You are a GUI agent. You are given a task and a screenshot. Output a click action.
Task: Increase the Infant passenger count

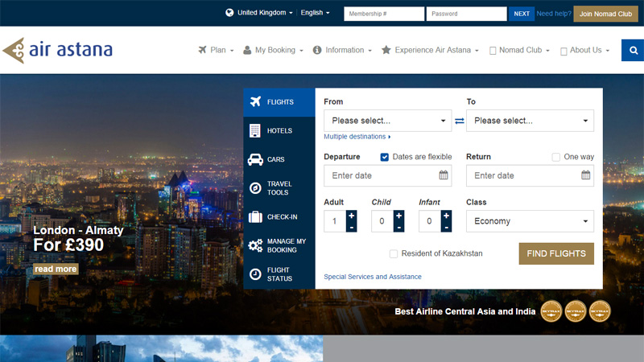[x=447, y=216]
